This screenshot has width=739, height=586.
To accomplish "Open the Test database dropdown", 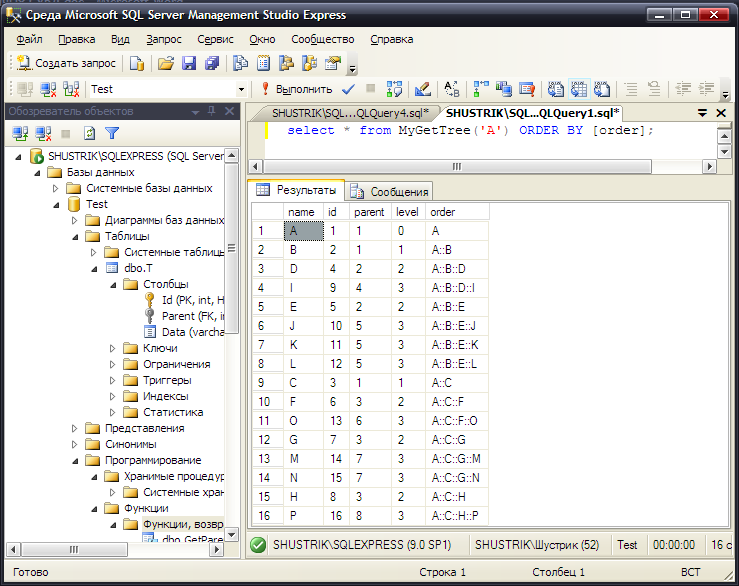I will click(x=241, y=89).
